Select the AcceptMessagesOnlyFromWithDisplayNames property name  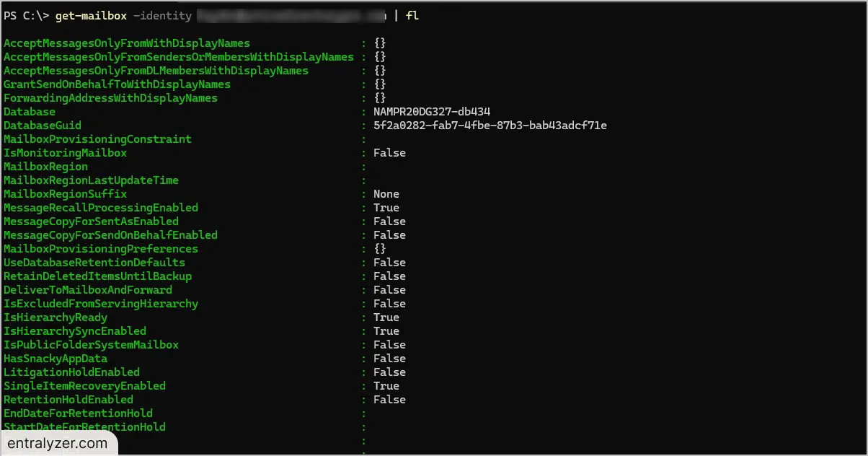[x=127, y=43]
